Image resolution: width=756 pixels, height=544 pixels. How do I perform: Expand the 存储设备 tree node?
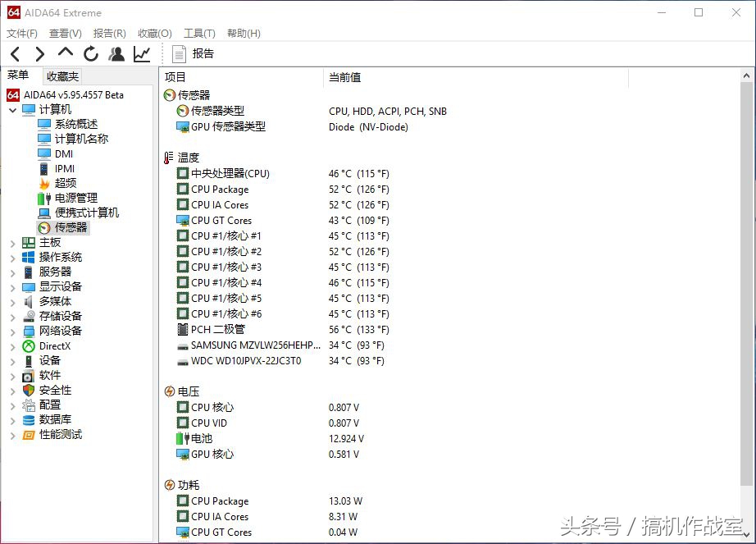(12, 316)
